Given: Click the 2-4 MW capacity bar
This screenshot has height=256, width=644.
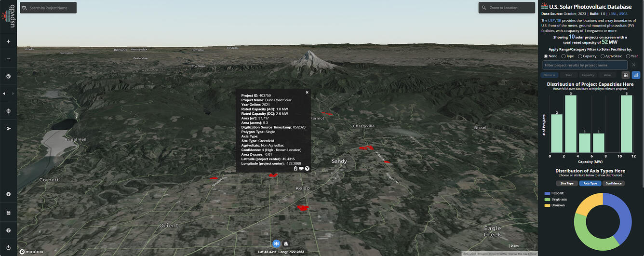Looking at the screenshot, I should (571, 124).
